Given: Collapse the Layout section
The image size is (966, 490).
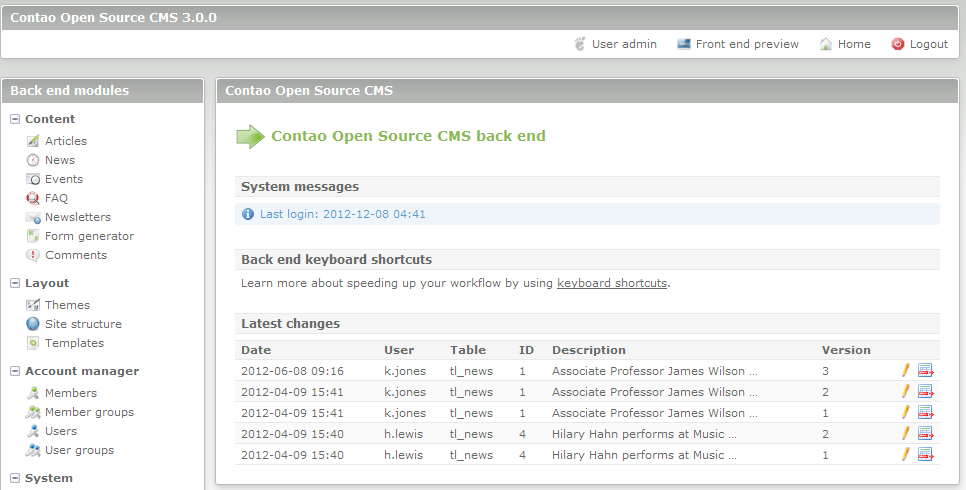Looking at the screenshot, I should coord(15,283).
